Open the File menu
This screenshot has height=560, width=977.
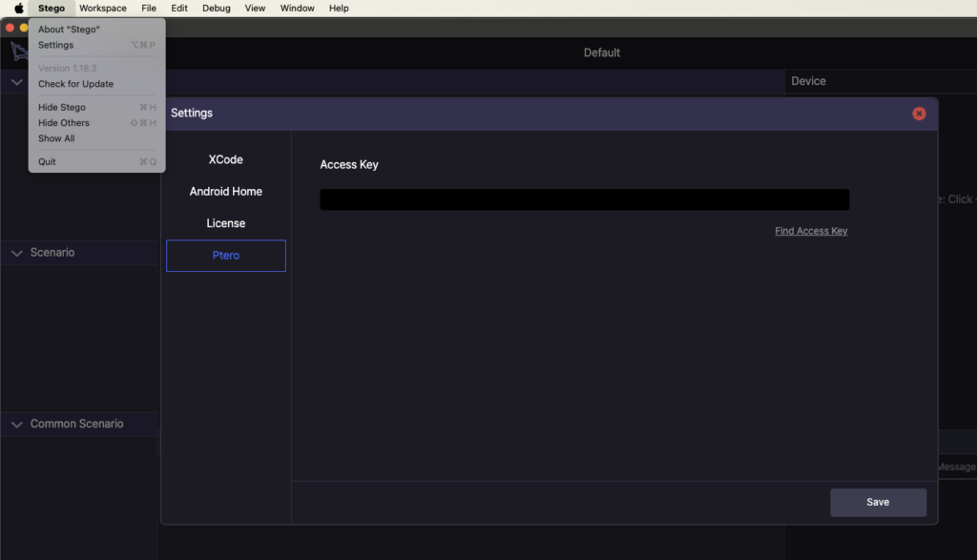[148, 8]
